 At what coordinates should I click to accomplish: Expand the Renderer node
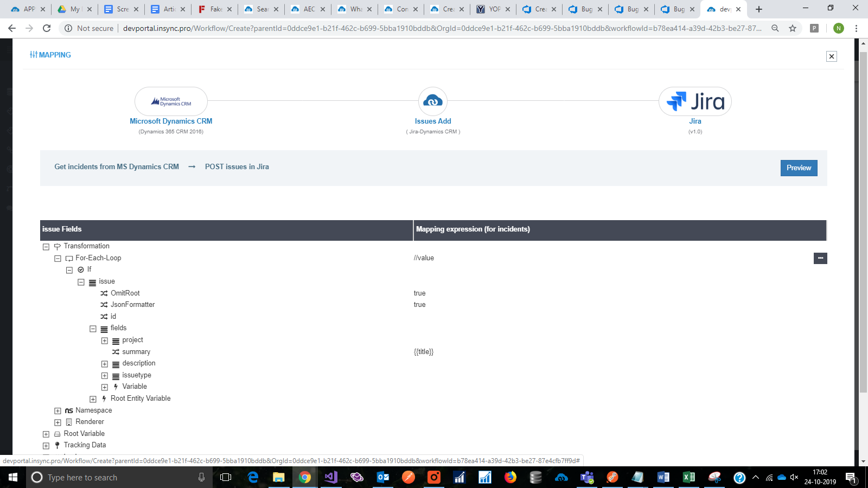58,422
